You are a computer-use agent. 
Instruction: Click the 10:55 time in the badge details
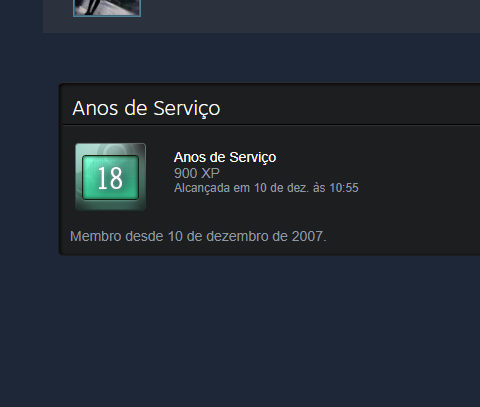pos(344,188)
